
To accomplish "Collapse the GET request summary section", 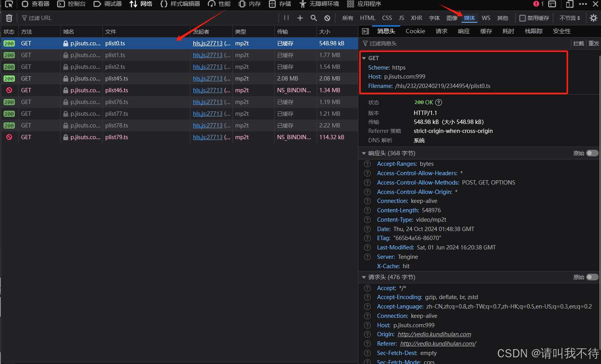I will [364, 58].
